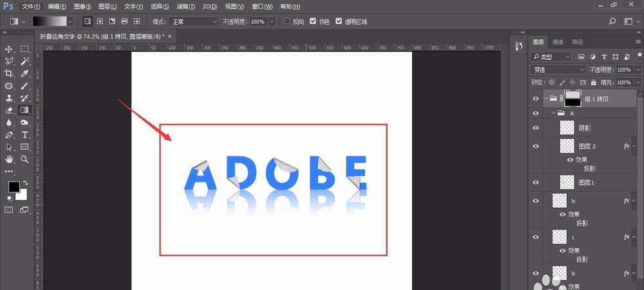Click the foreground color swatch
Screen dimensions: 644x290
pyautogui.click(x=14, y=186)
